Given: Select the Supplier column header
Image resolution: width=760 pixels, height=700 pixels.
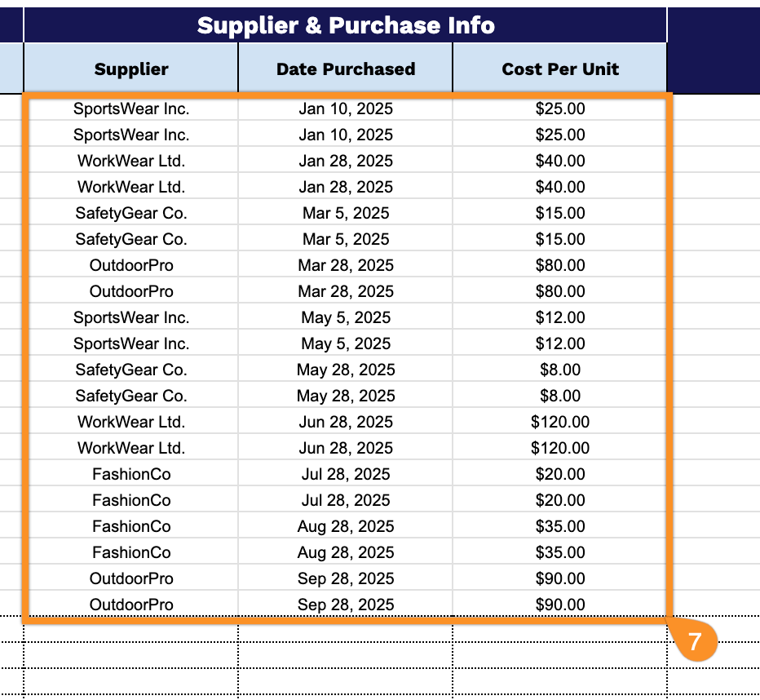Looking at the screenshot, I should (130, 69).
